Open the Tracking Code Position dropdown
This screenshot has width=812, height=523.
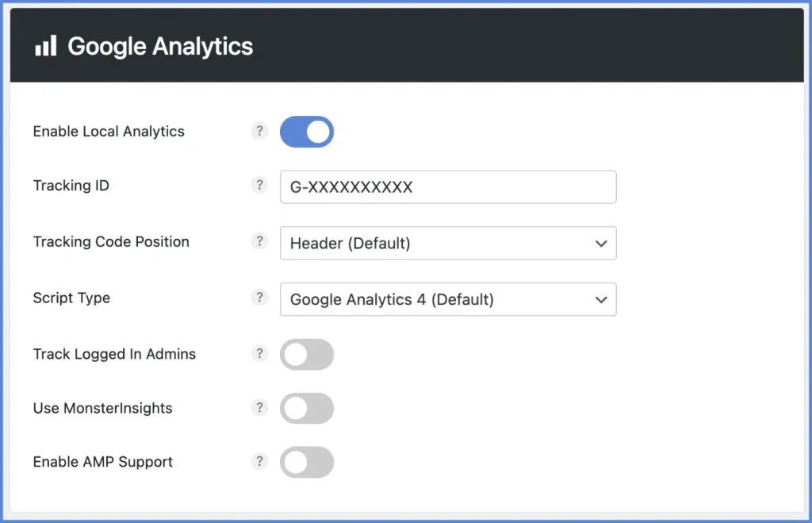click(448, 243)
